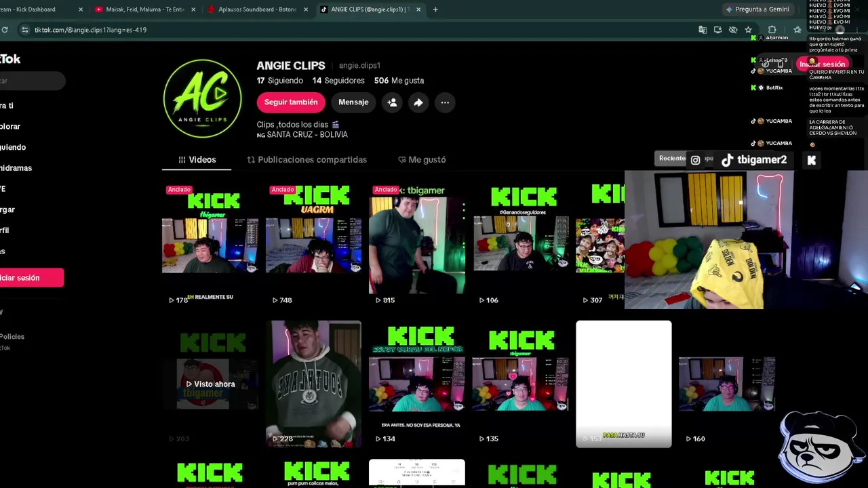Open the 14 Seguidores list

coord(338,81)
